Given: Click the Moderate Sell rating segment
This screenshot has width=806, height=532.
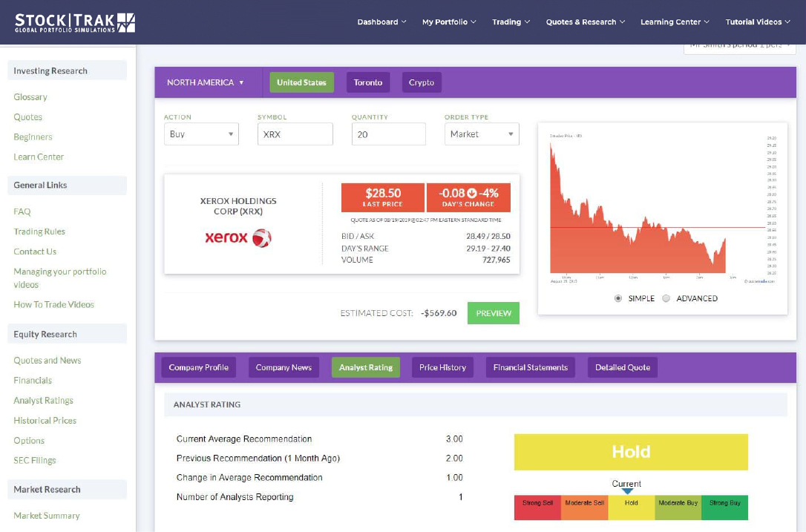Looking at the screenshot, I should (x=585, y=508).
